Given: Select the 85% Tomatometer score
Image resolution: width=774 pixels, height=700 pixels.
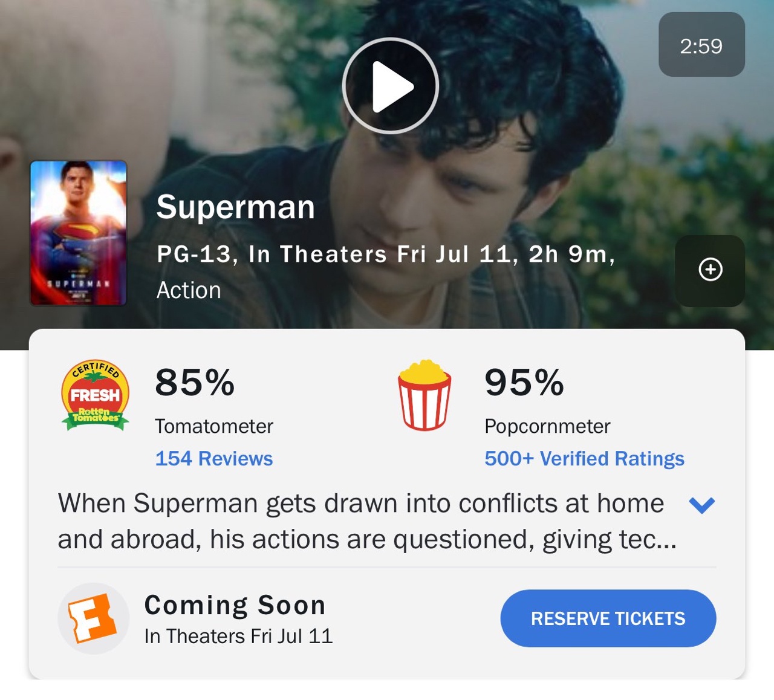Looking at the screenshot, I should [x=195, y=383].
